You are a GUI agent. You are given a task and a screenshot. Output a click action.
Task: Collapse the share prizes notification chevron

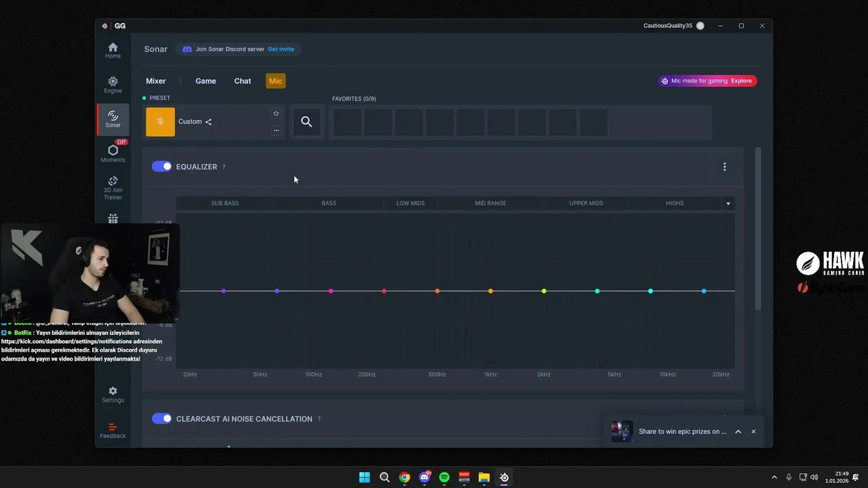click(x=738, y=432)
